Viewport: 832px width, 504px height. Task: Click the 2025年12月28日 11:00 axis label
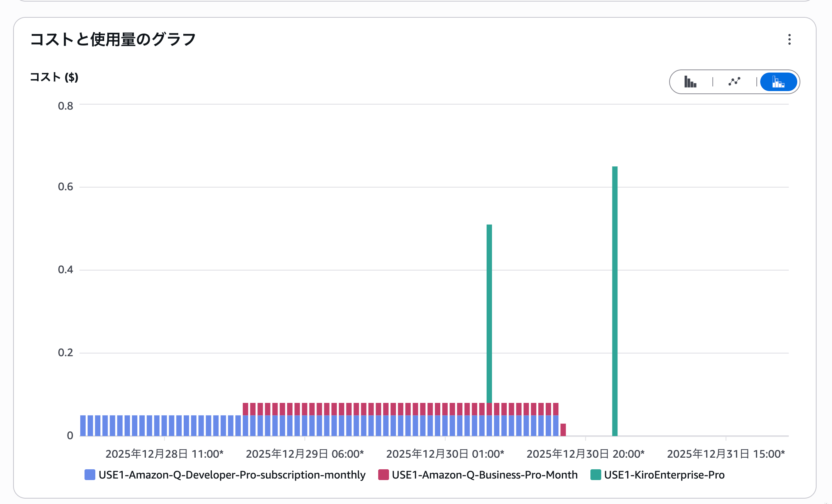click(164, 454)
